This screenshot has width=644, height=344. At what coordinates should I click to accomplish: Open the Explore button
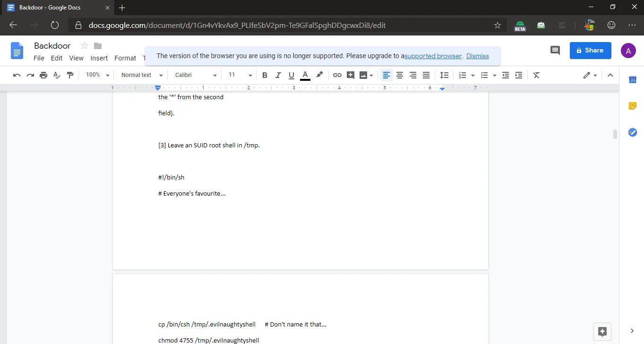pyautogui.click(x=602, y=331)
